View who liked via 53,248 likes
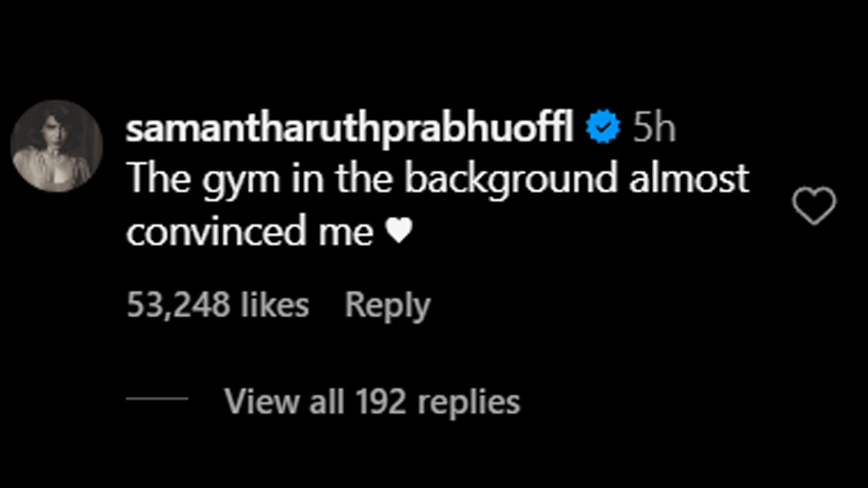This screenshot has width=868, height=488. [x=218, y=305]
